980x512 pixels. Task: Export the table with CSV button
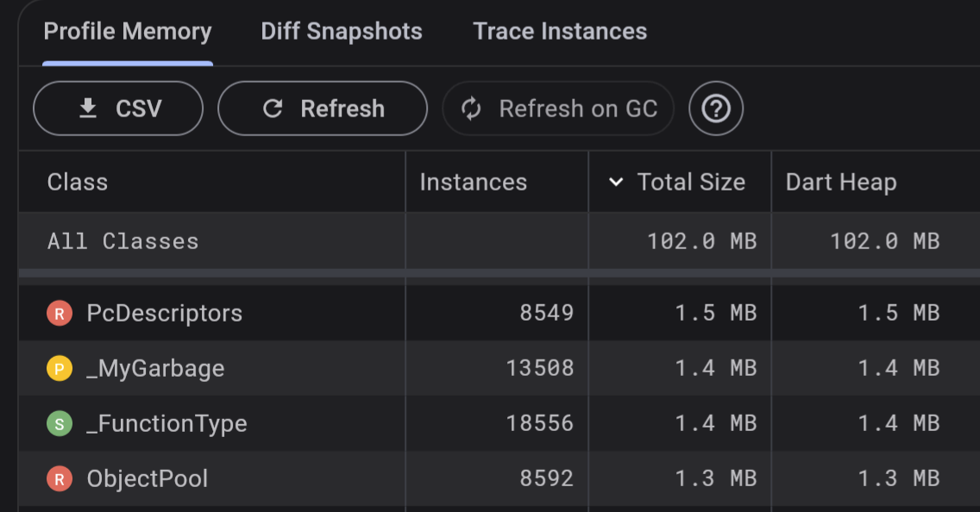click(x=118, y=109)
